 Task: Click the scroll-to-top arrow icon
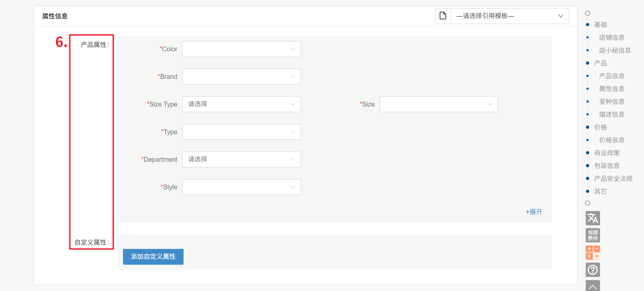click(x=593, y=286)
